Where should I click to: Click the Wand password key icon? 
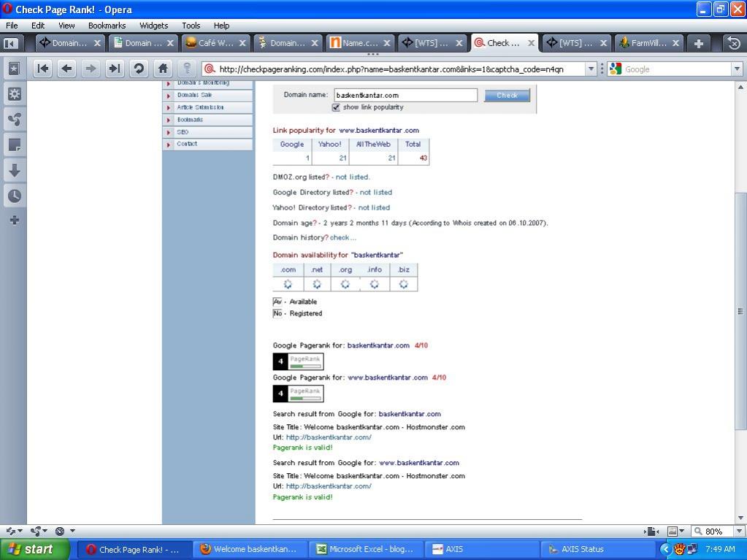(x=187, y=69)
